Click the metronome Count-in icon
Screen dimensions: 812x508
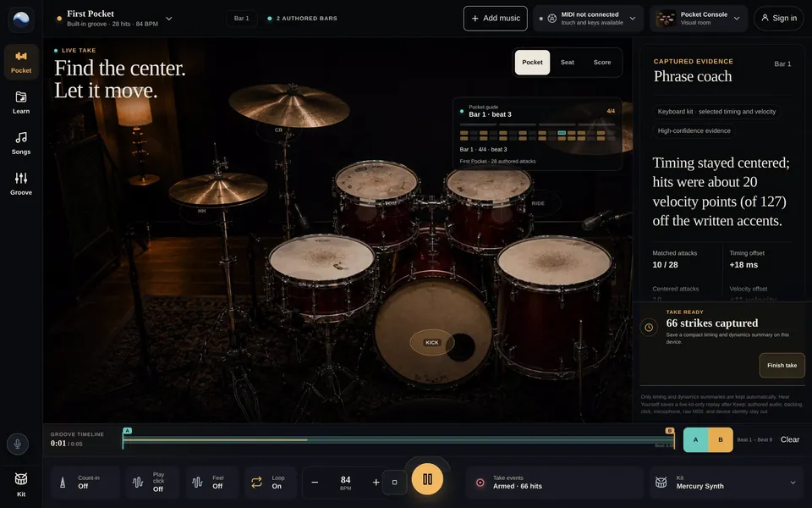coord(63,482)
